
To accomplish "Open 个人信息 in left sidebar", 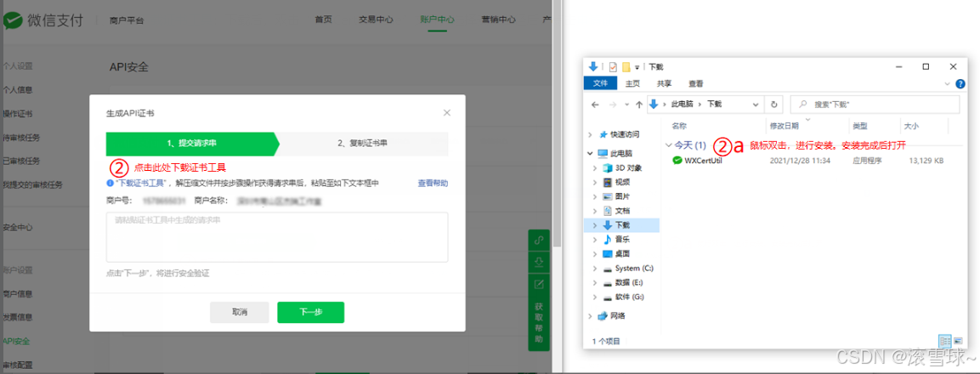I will (x=18, y=90).
